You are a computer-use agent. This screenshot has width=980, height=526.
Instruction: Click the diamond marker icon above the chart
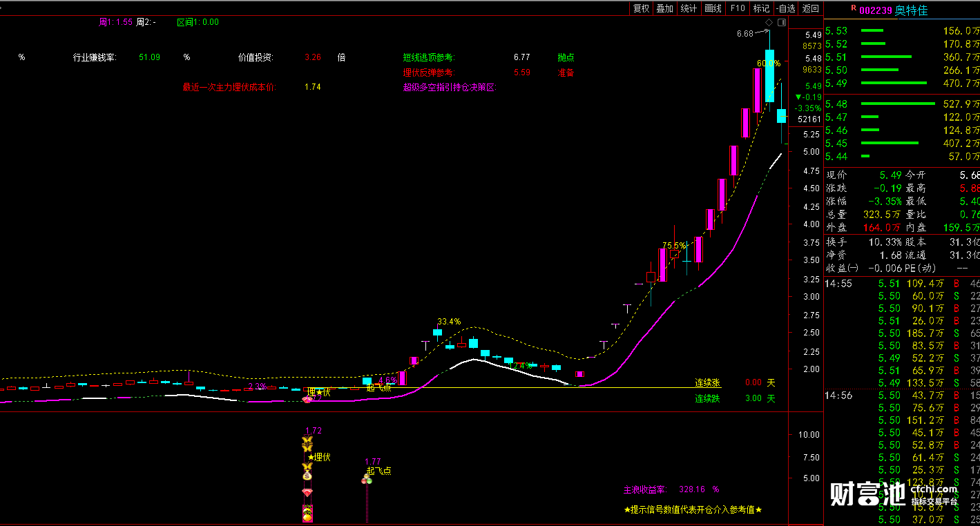point(768,23)
